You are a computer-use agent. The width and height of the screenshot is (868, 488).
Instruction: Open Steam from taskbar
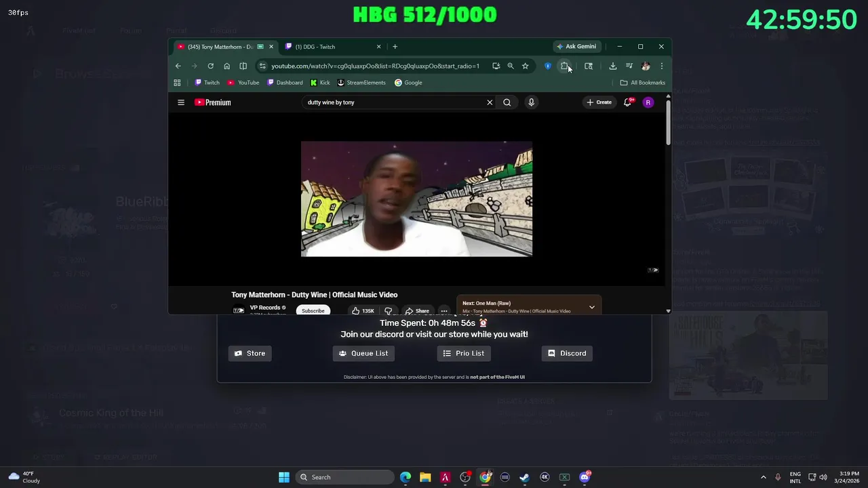(524, 477)
